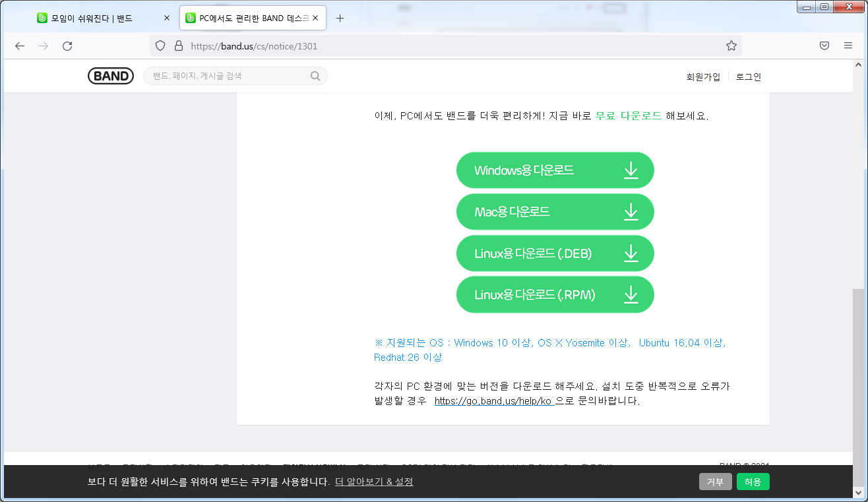Image resolution: width=868 pixels, height=502 pixels.
Task: Click download arrow on Mac button
Action: point(631,212)
